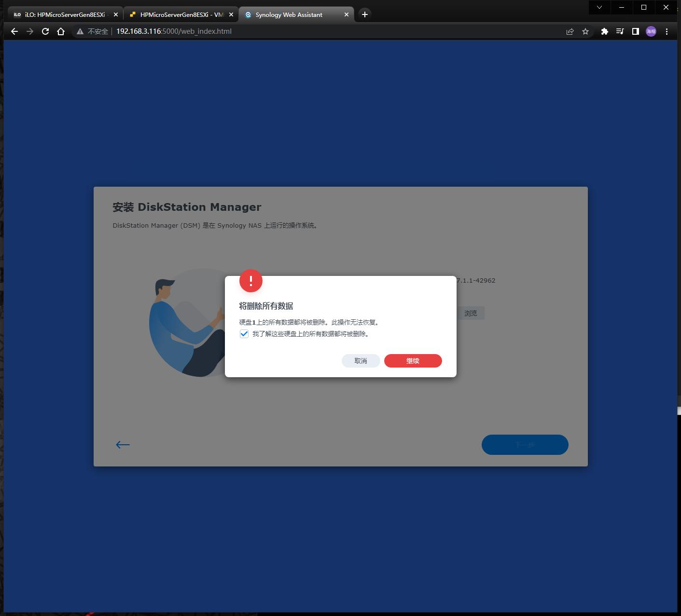Click the red exclamation warning icon
Image resolution: width=681 pixels, height=616 pixels.
251,281
